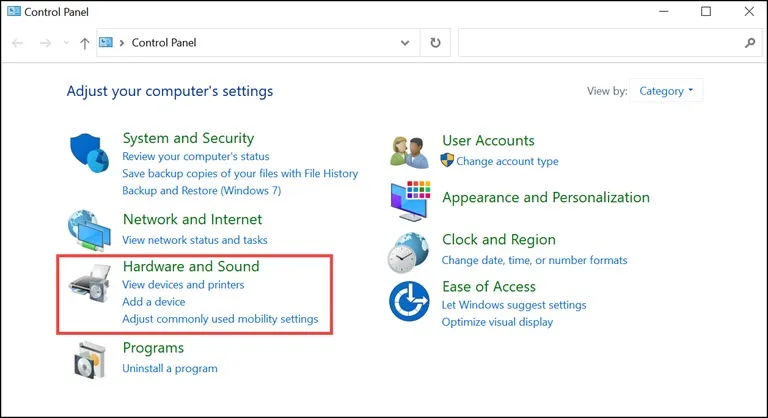Open User Accounts heading
Screen dimensions: 768x418
[x=488, y=141]
